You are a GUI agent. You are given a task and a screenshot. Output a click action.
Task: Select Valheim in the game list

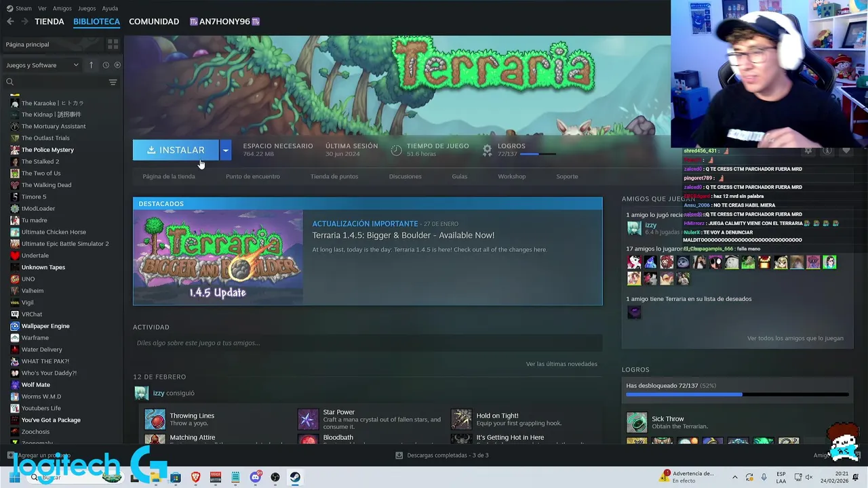pos(33,291)
